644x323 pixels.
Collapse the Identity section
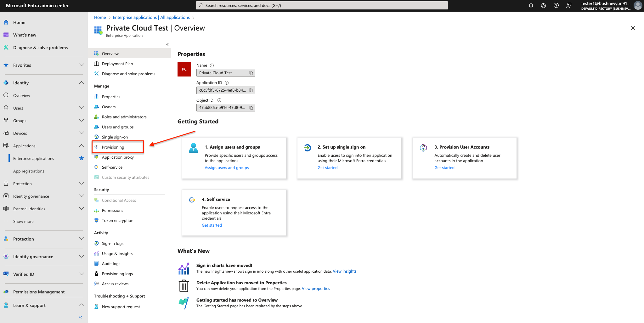pyautogui.click(x=82, y=83)
